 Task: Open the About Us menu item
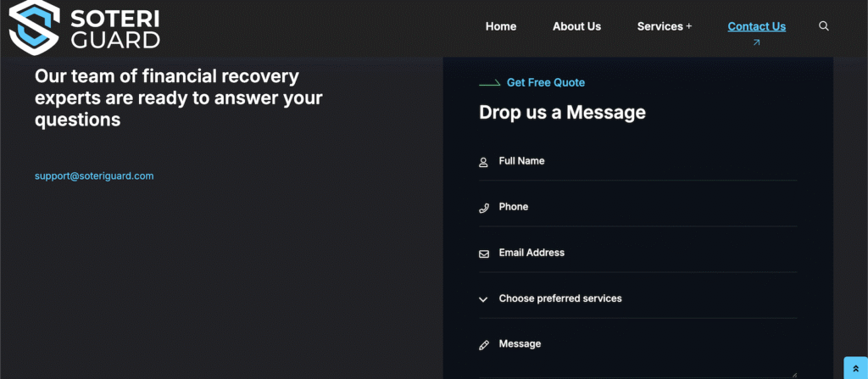pos(576,26)
